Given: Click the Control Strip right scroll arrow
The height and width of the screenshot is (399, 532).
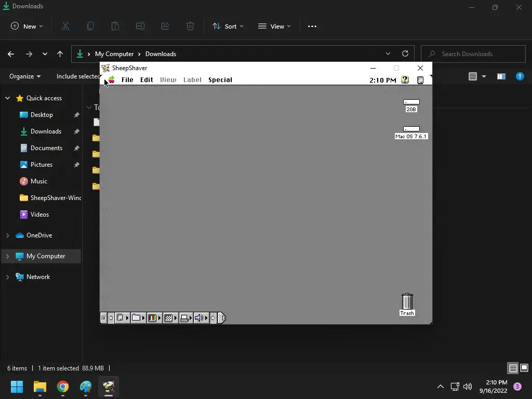Looking at the screenshot, I should click(x=213, y=318).
